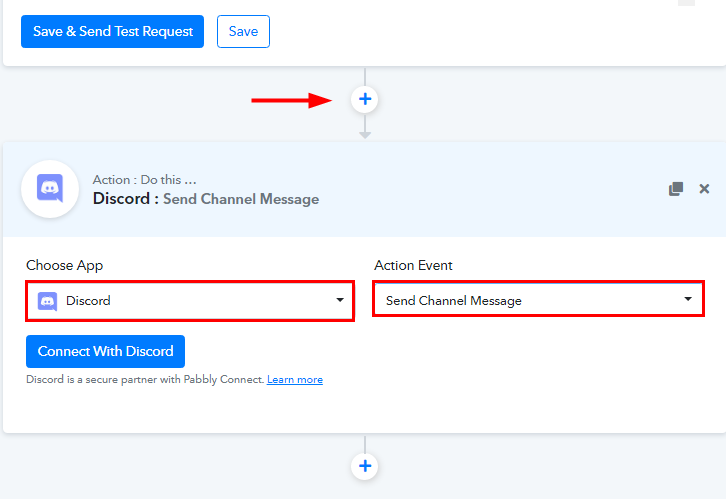Screen dimensions: 726x499
Task: Add a step above the Discord action
Action: [365, 99]
